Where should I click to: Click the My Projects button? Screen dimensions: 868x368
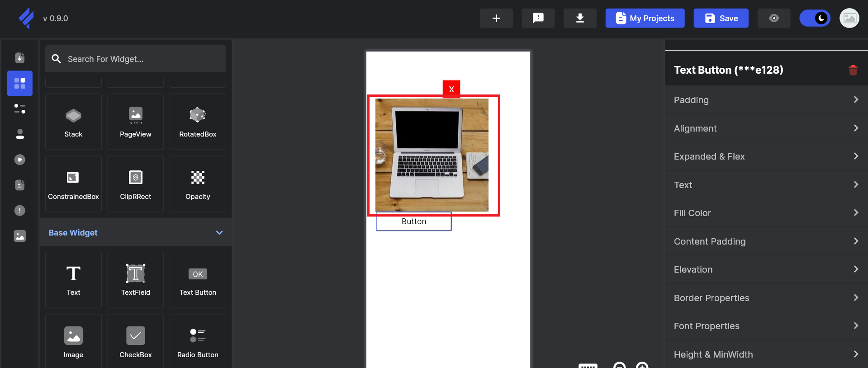(645, 18)
